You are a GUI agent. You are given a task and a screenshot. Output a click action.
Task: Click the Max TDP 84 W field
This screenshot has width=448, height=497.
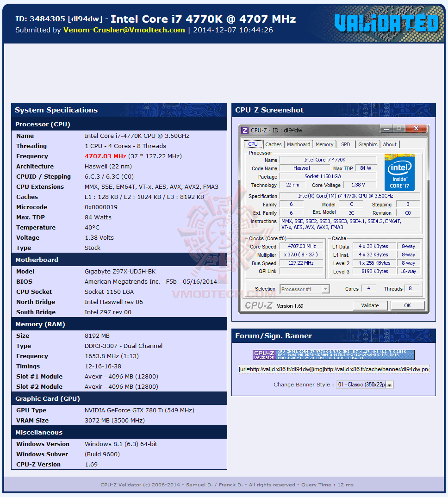tap(366, 168)
